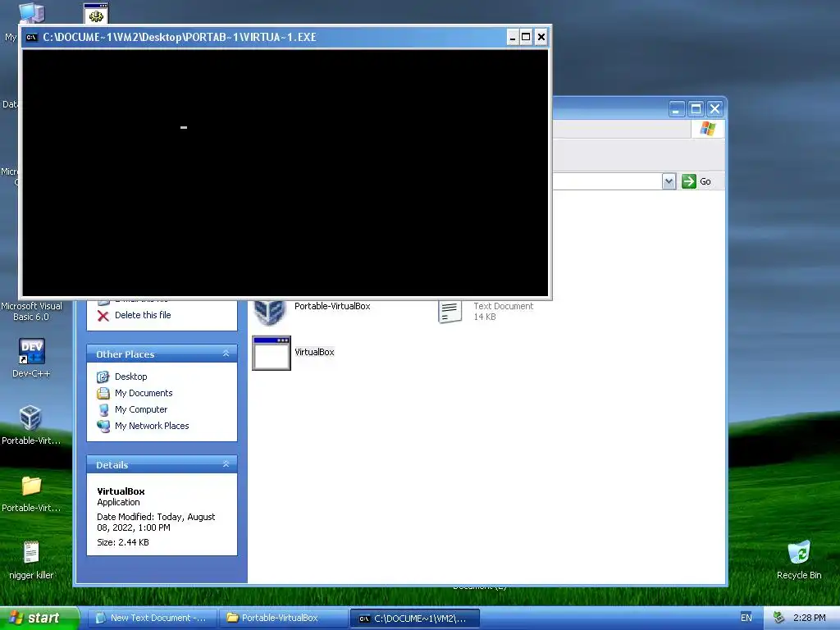Screen dimensions: 840x630
Task: Minimize the Explorer window
Action: click(677, 109)
